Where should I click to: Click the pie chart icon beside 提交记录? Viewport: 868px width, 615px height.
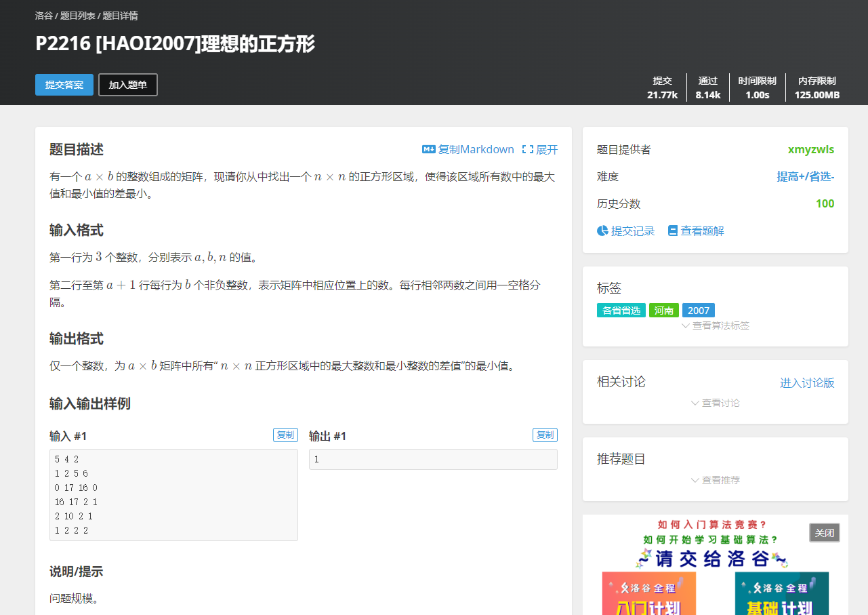(602, 231)
